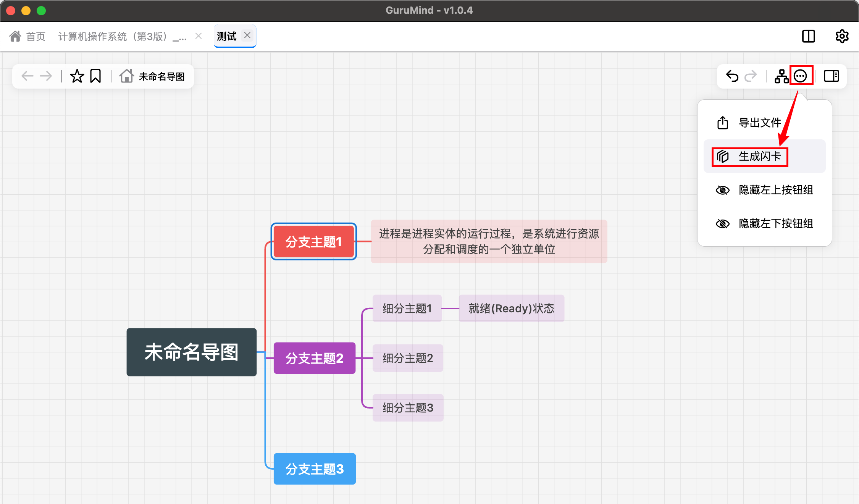Click the split view columns icon
The image size is (859, 504).
pos(808,36)
